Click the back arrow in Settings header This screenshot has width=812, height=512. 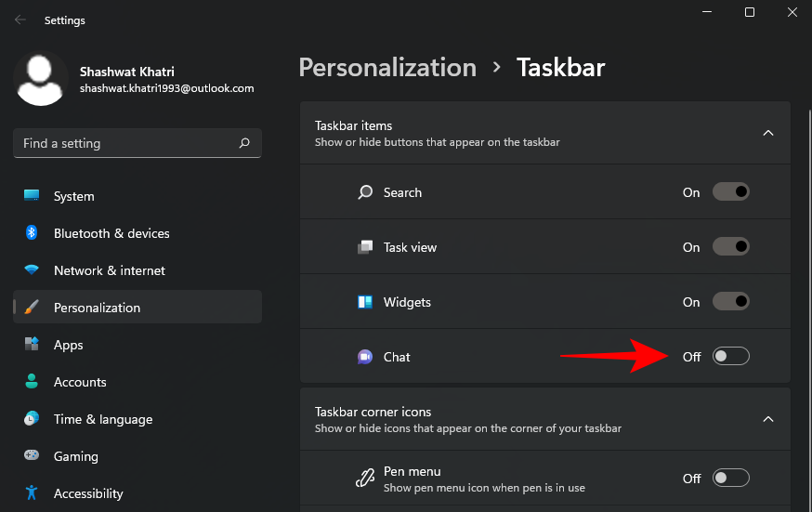coord(20,20)
